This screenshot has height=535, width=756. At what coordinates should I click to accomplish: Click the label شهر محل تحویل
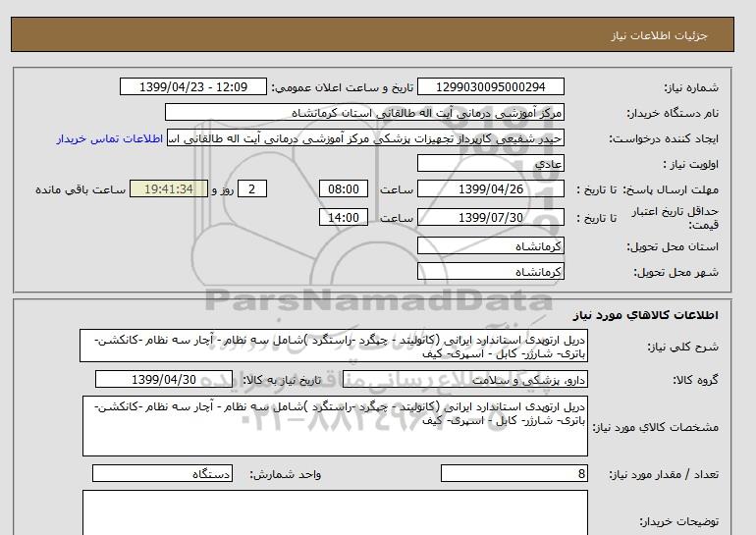pyautogui.click(x=675, y=272)
